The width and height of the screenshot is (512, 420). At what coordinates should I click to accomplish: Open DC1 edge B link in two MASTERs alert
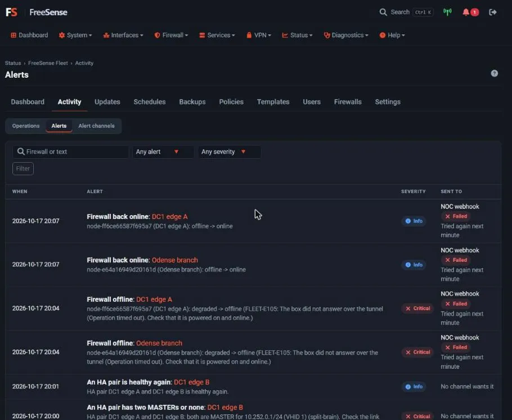coord(225,407)
